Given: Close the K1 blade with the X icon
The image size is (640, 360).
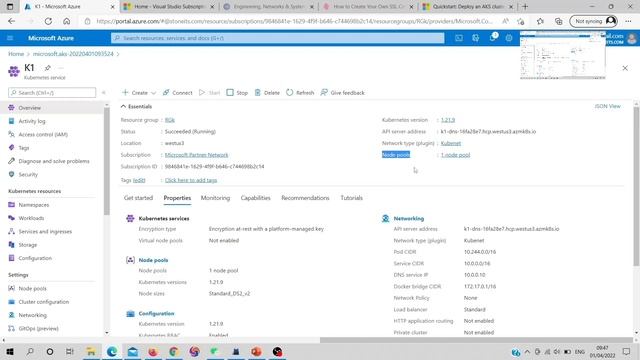Looking at the screenshot, I should click(x=625, y=68).
